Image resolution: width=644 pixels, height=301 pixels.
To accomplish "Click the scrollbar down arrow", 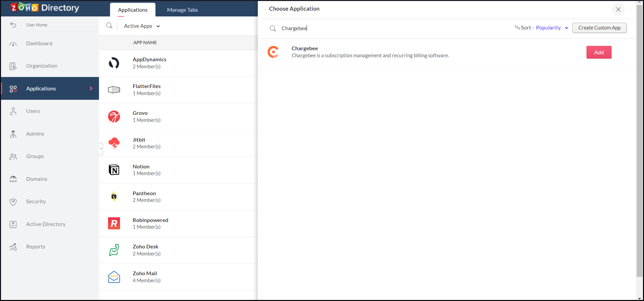I will (x=639, y=298).
